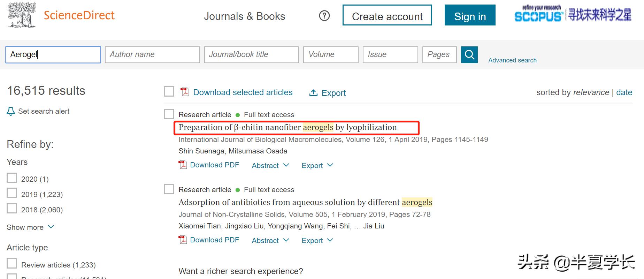Screen dimensions: 644x279
Task: Check the Review articles filter box
Action: click(x=12, y=263)
